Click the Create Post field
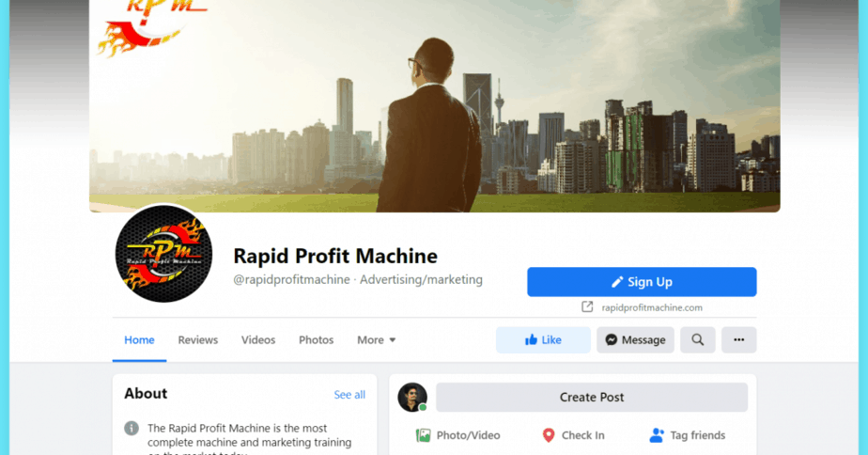Image resolution: width=868 pixels, height=455 pixels. (592, 397)
